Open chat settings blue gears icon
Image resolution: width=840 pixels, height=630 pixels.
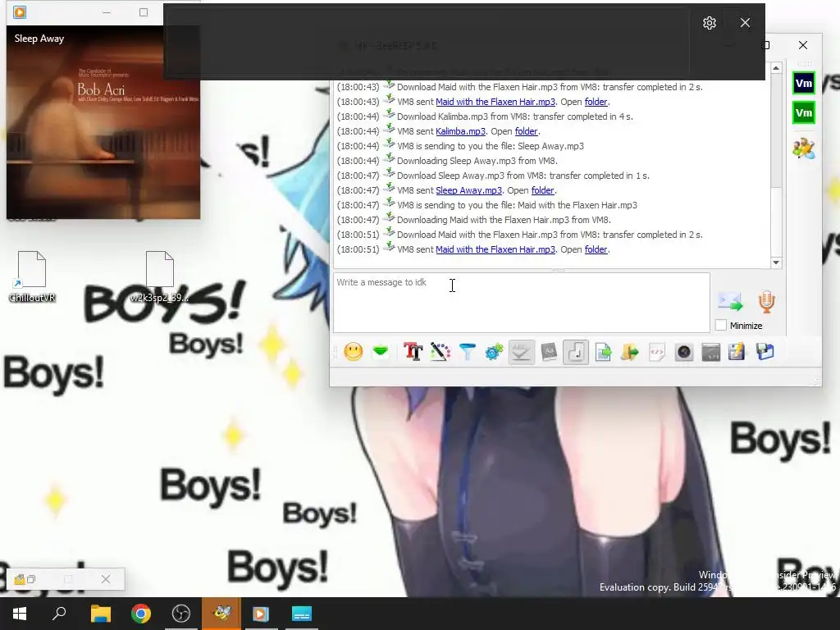click(494, 352)
